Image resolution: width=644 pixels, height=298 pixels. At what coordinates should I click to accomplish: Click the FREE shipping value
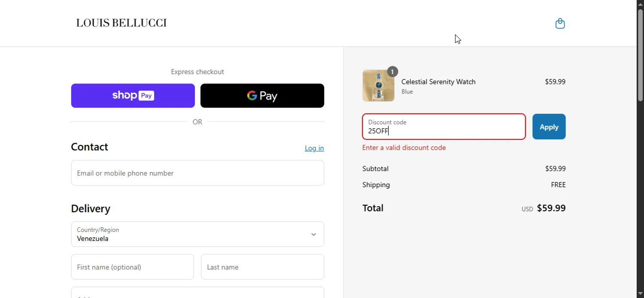[x=558, y=185]
